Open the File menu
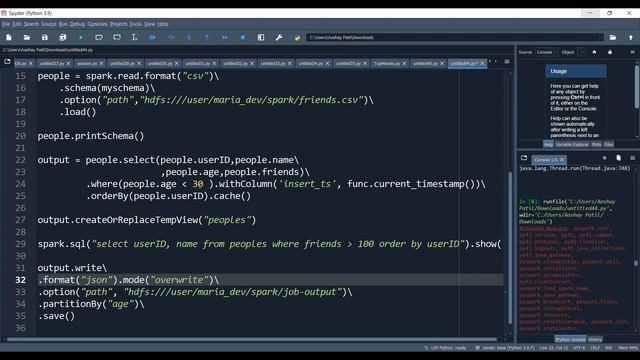The width and height of the screenshot is (640, 360). click(6, 24)
